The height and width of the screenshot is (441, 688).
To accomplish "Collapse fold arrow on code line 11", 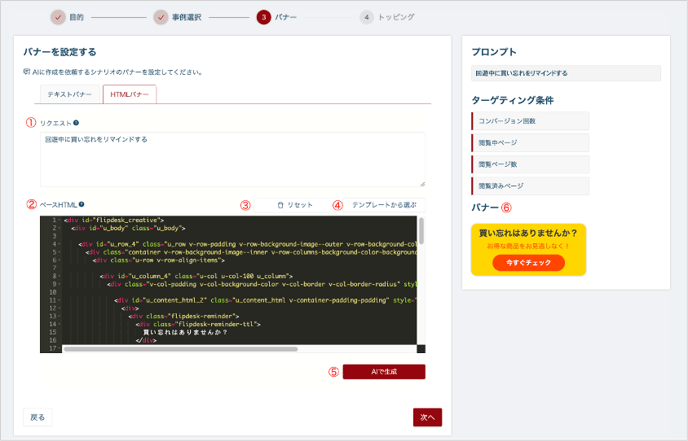I will 60,300.
